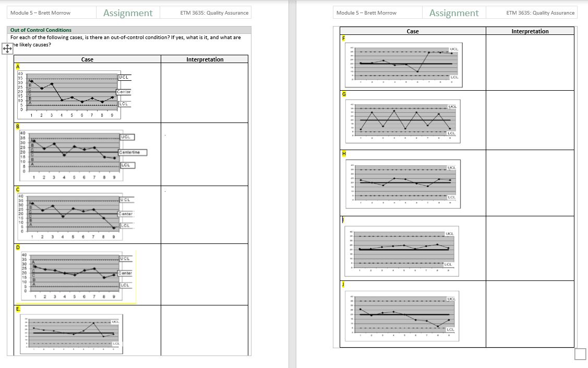Click the Interpretation column header cell
The height and width of the screenshot is (368, 588).
click(x=206, y=59)
